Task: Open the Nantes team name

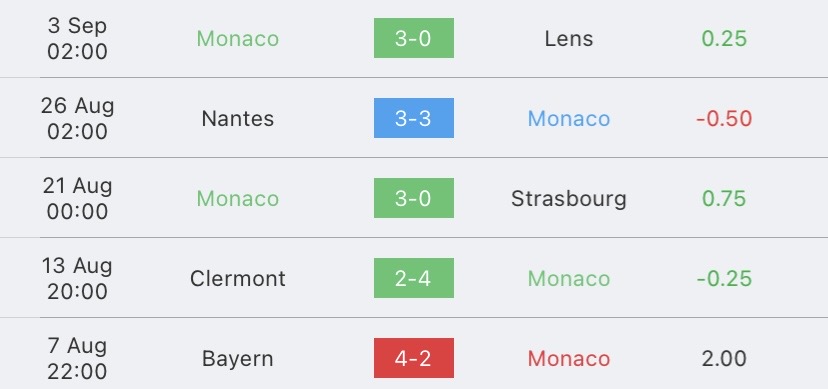Action: coord(238,119)
